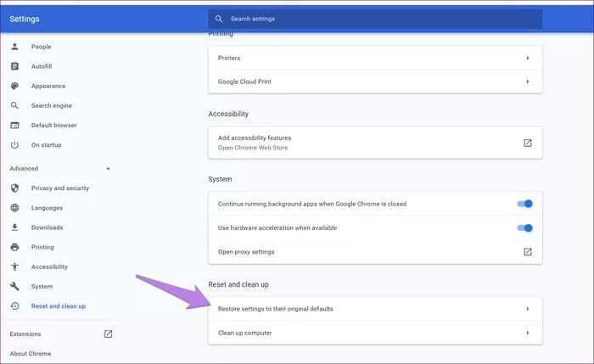Expand the Printers row arrow
The width and height of the screenshot is (594, 364).
[527, 59]
